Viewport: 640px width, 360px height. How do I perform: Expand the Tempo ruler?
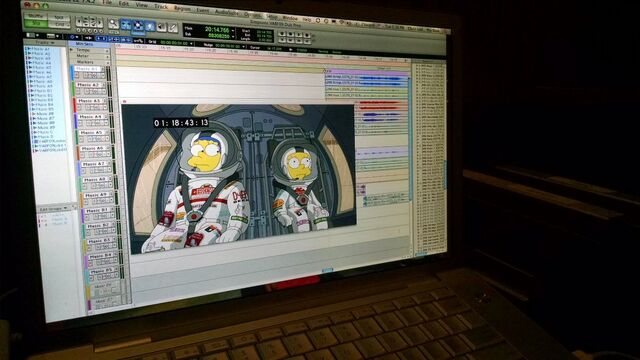(x=72, y=49)
